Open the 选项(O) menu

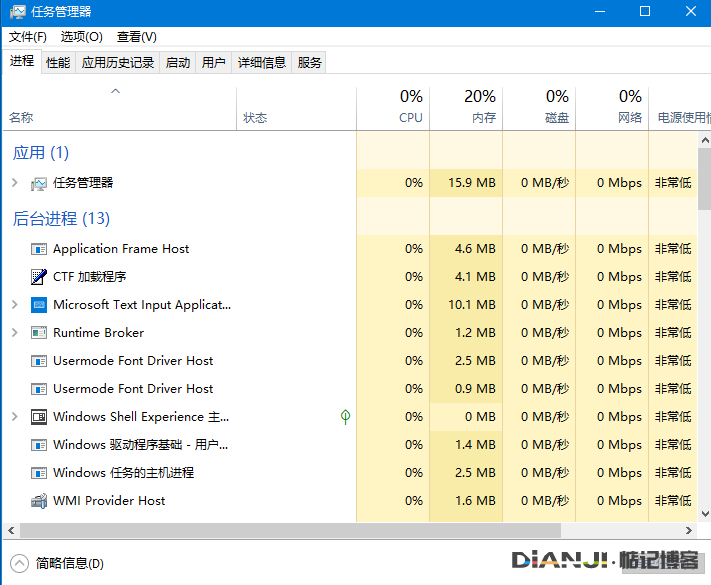tap(82, 37)
